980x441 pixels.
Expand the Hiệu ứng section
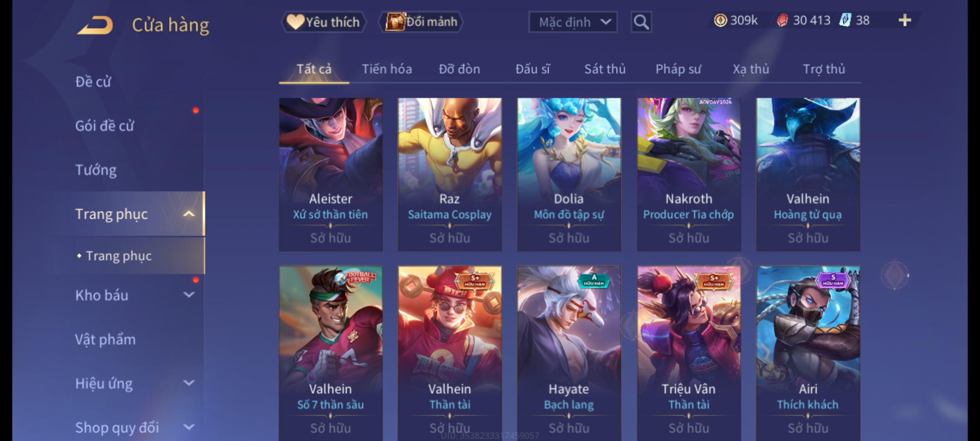click(189, 383)
